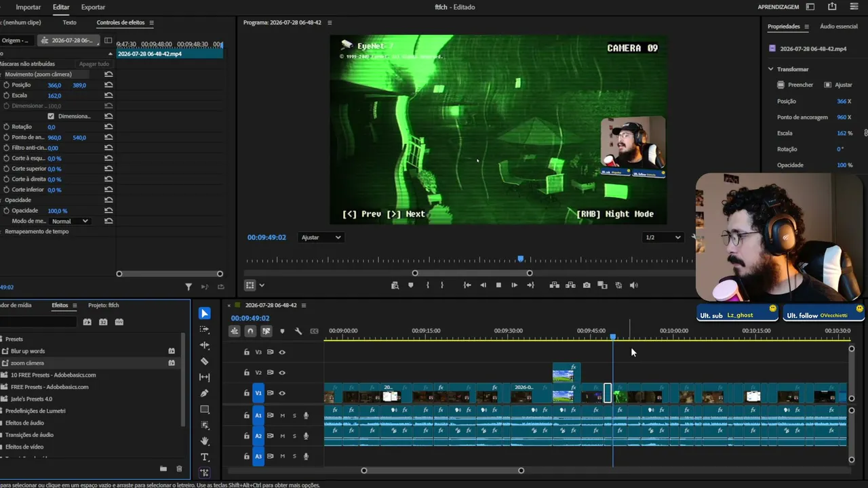The image size is (868, 488).
Task: Open the 1/2 playback resolution dropdown
Action: click(663, 237)
